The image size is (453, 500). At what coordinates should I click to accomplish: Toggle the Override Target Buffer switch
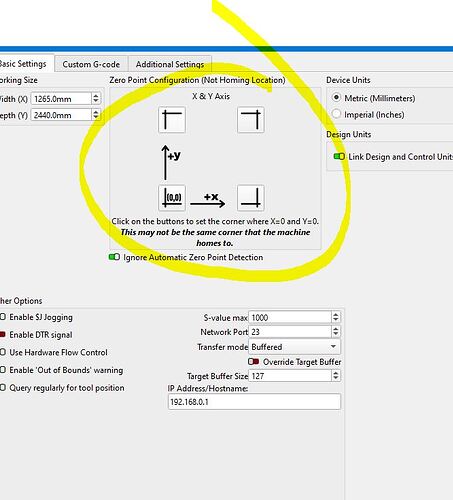(x=254, y=362)
